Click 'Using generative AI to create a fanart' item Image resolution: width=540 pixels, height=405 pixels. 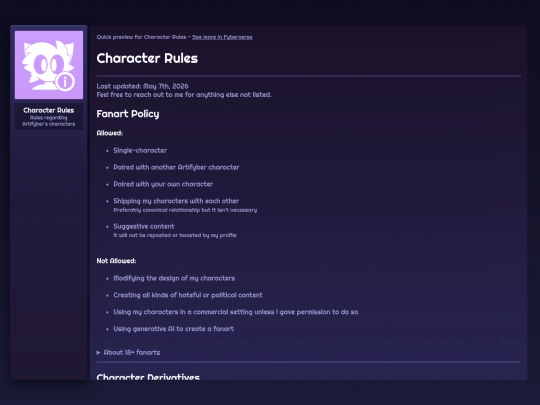coord(174,329)
